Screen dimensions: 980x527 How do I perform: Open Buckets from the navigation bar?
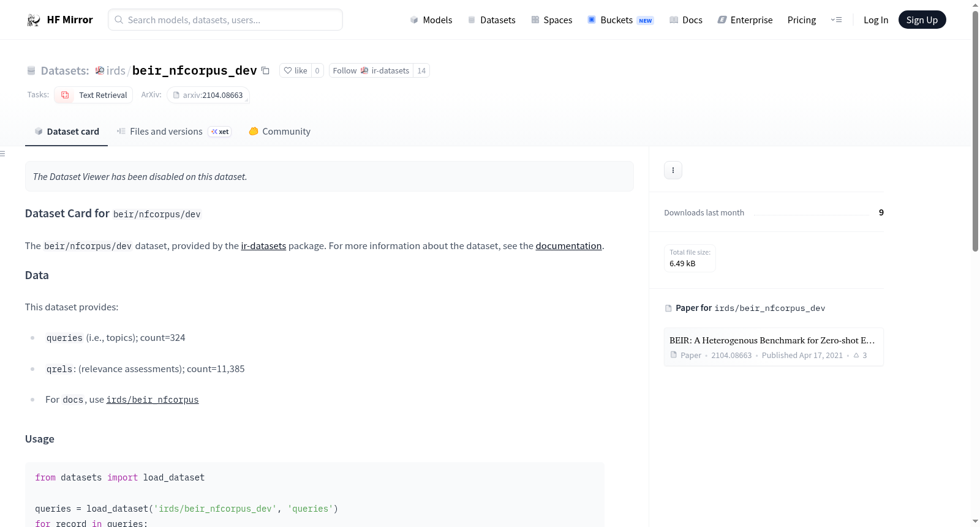[620, 20]
